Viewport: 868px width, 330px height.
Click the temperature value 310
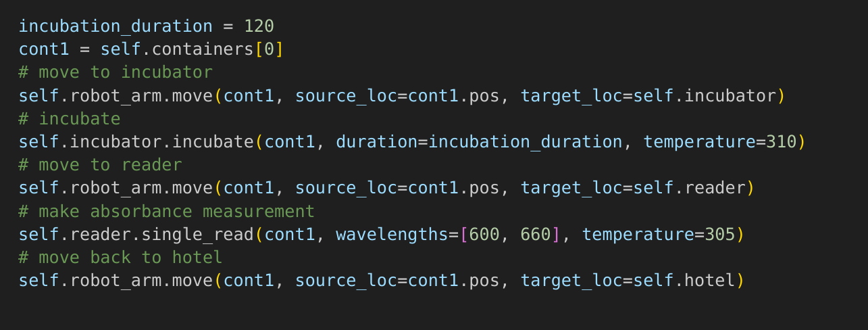click(x=781, y=142)
